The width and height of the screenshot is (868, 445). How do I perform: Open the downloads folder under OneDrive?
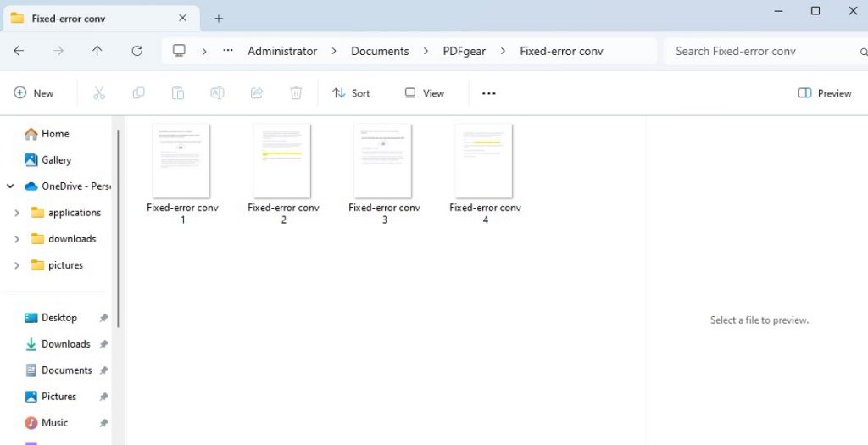64,239
